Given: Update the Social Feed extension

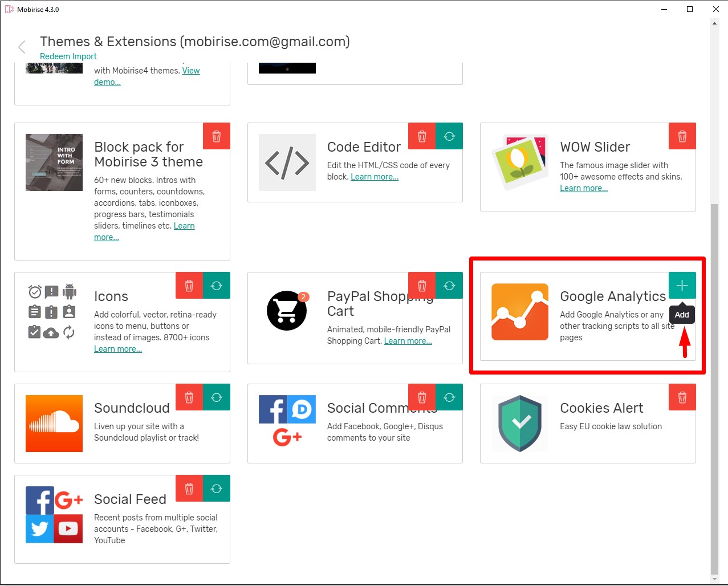Looking at the screenshot, I should pos(217,489).
